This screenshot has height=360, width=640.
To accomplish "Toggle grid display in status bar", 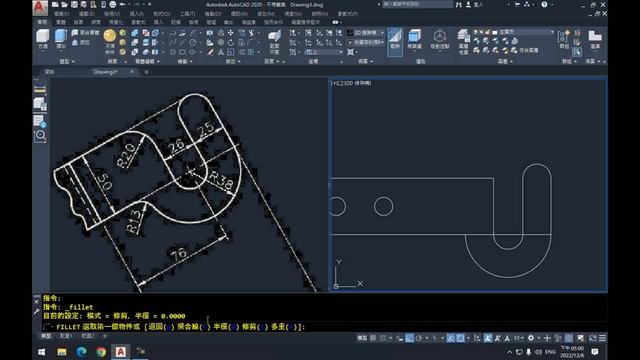I will click(x=373, y=338).
